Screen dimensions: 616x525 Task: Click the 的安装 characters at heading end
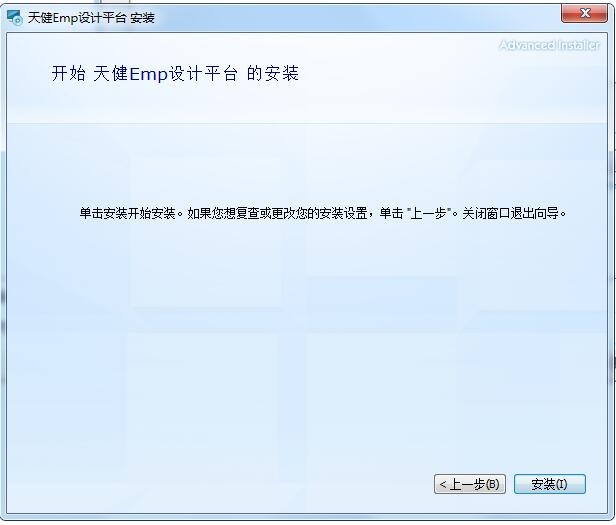(x=273, y=73)
